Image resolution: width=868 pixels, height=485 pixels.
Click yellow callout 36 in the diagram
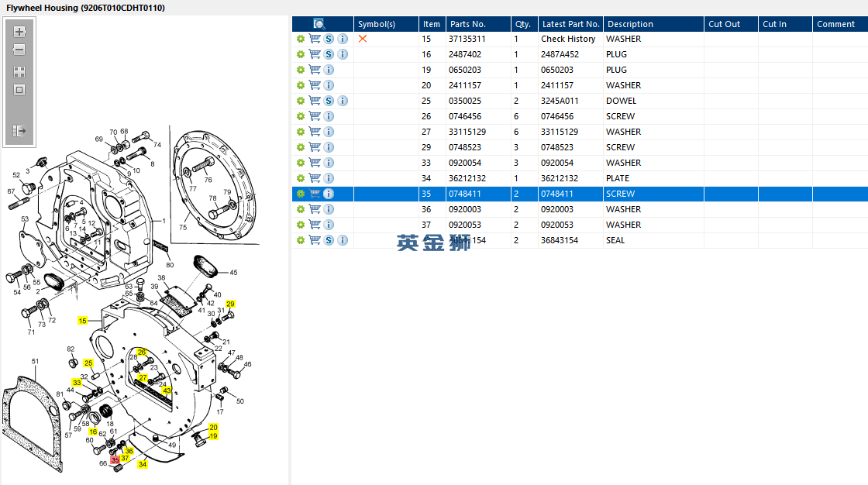(x=129, y=451)
